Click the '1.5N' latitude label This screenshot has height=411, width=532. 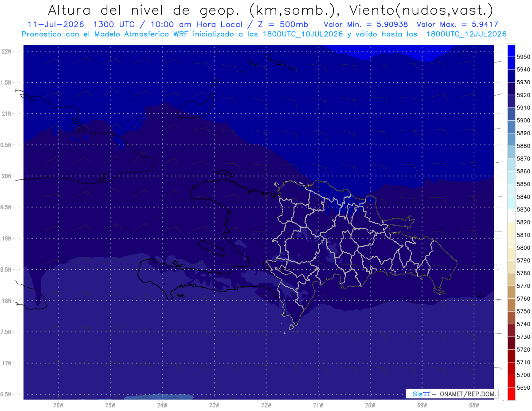click(x=6, y=82)
